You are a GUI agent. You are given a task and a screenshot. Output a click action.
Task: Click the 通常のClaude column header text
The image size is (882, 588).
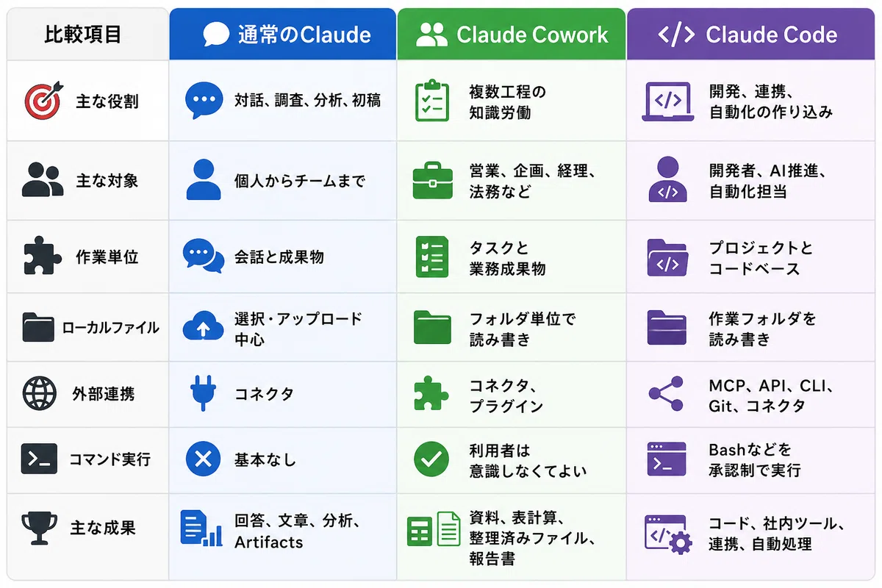click(x=304, y=35)
